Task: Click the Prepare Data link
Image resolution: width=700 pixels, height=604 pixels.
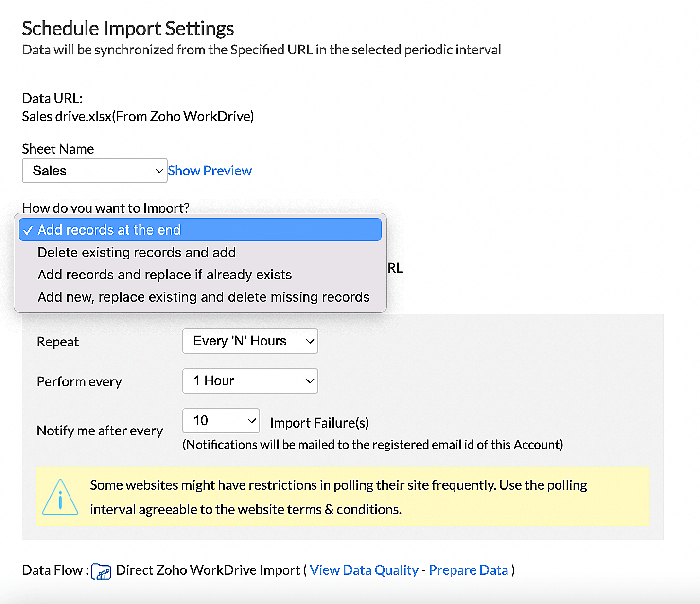Action: point(468,570)
